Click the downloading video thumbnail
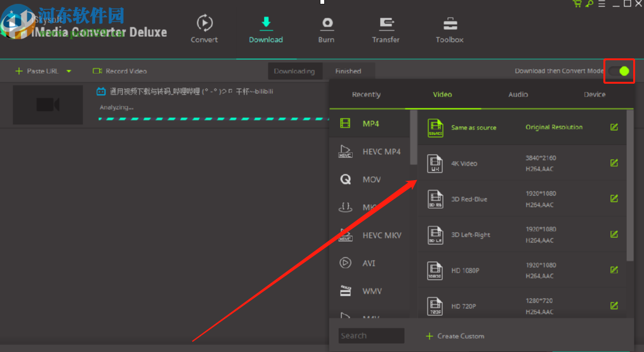The width and height of the screenshot is (644, 352). pos(48,105)
